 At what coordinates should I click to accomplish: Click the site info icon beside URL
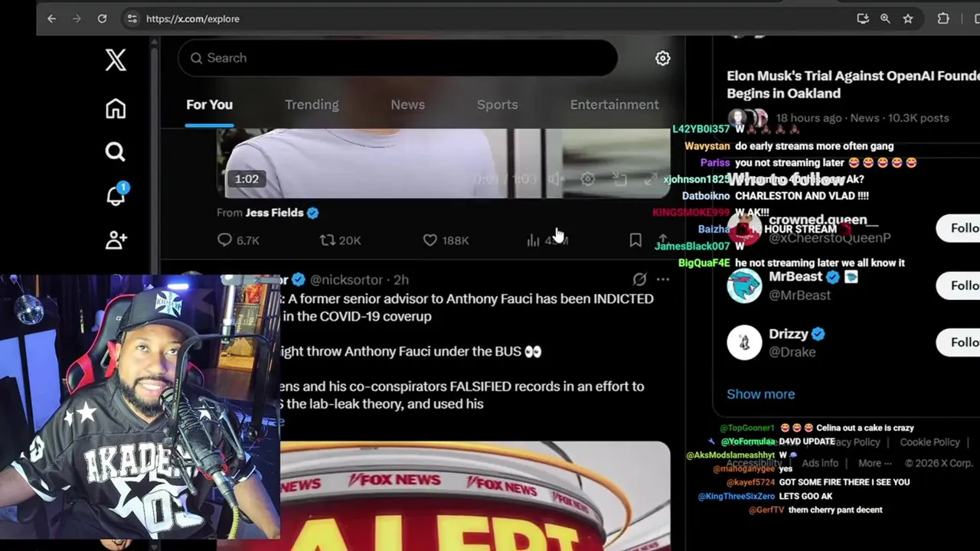132,18
